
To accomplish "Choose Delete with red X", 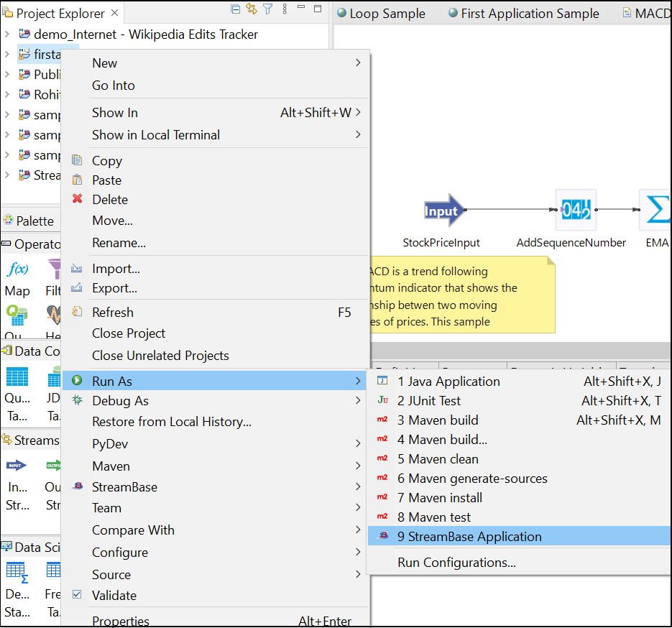I will (x=216, y=200).
